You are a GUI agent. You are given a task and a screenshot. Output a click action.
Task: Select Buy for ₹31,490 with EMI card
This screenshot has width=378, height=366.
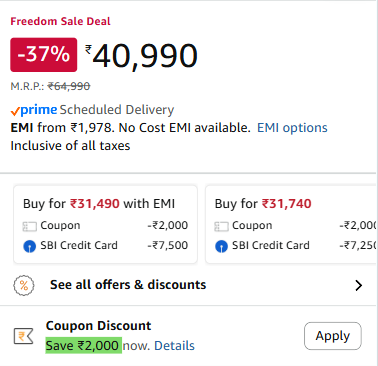[105, 224]
